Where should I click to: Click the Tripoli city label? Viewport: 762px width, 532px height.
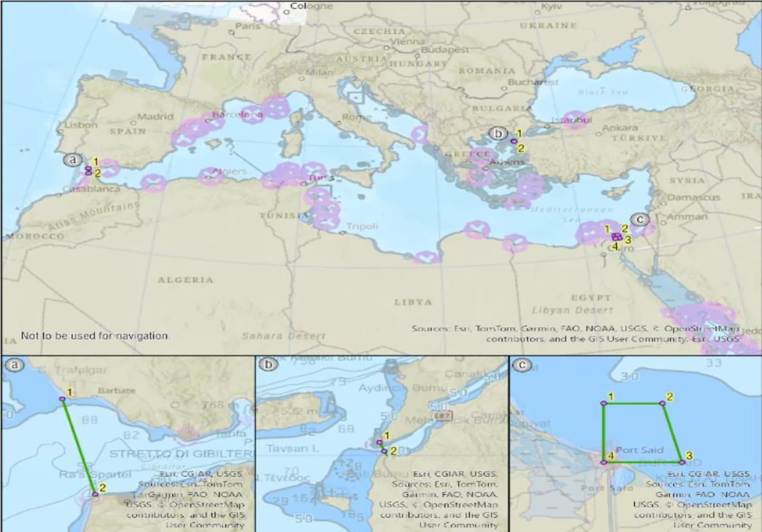point(362,226)
